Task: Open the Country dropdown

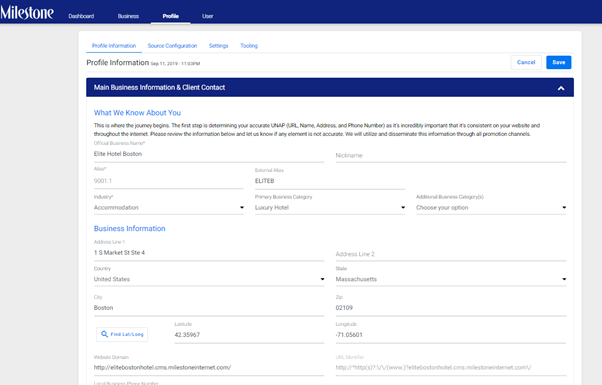Action: point(209,279)
